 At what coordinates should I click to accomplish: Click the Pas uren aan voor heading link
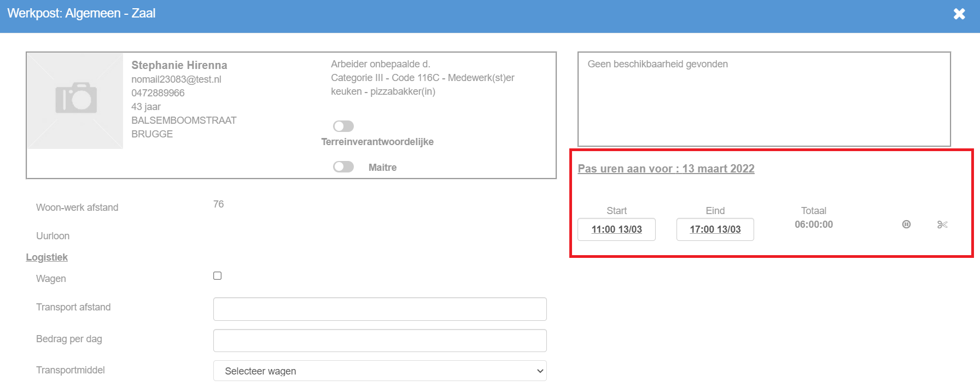pos(666,169)
